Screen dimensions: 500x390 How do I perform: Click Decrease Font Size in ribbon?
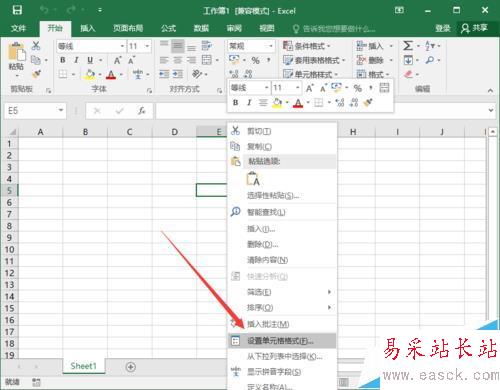point(131,60)
